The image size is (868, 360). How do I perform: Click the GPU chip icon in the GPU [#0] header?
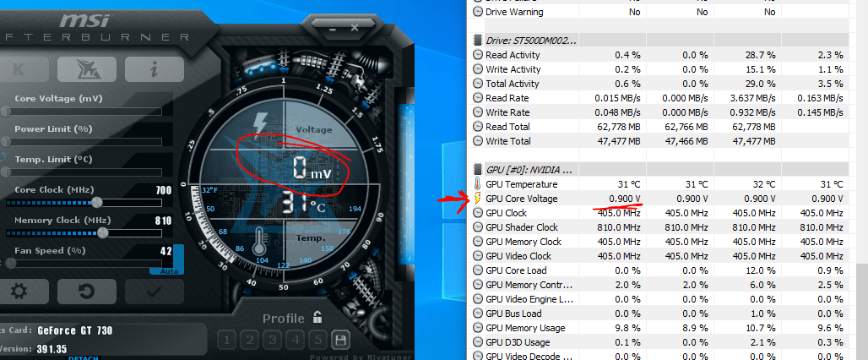tap(478, 170)
